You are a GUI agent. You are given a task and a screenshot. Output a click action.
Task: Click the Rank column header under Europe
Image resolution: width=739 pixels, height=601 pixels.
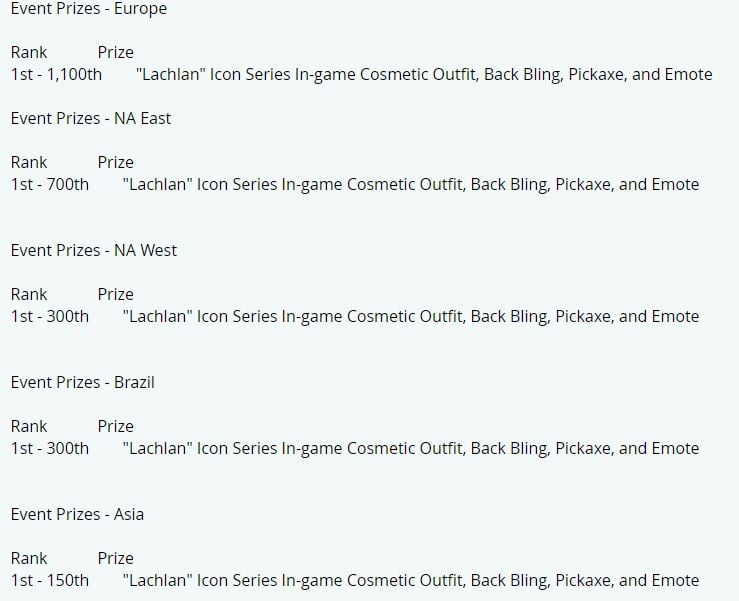coord(29,52)
